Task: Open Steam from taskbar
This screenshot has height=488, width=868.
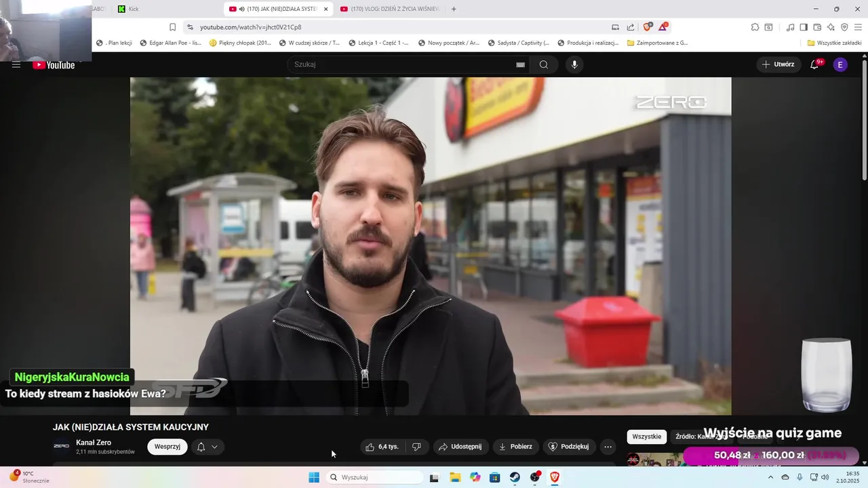Action: coord(515,477)
